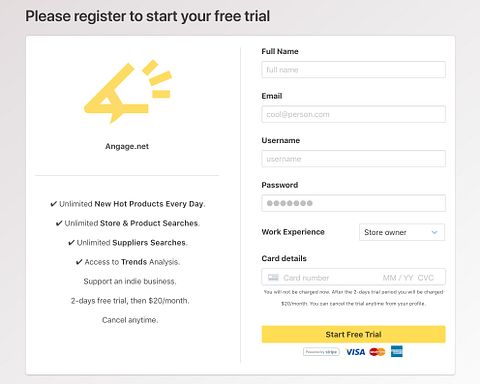The width and height of the screenshot is (480, 384).
Task: Click the Card number field
Action: pyautogui.click(x=306, y=278)
